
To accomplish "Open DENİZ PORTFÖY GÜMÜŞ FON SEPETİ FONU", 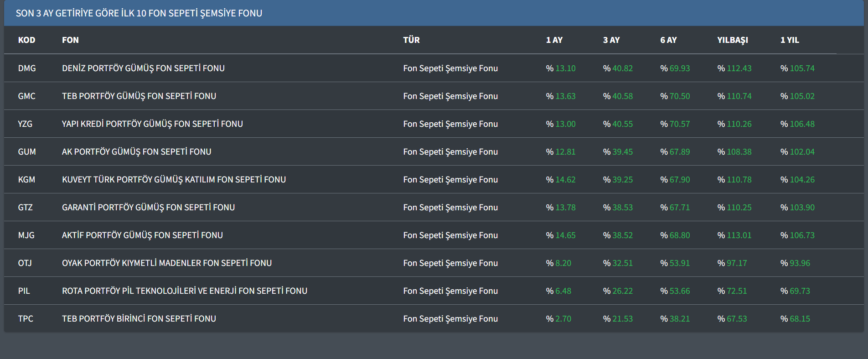I will [143, 68].
